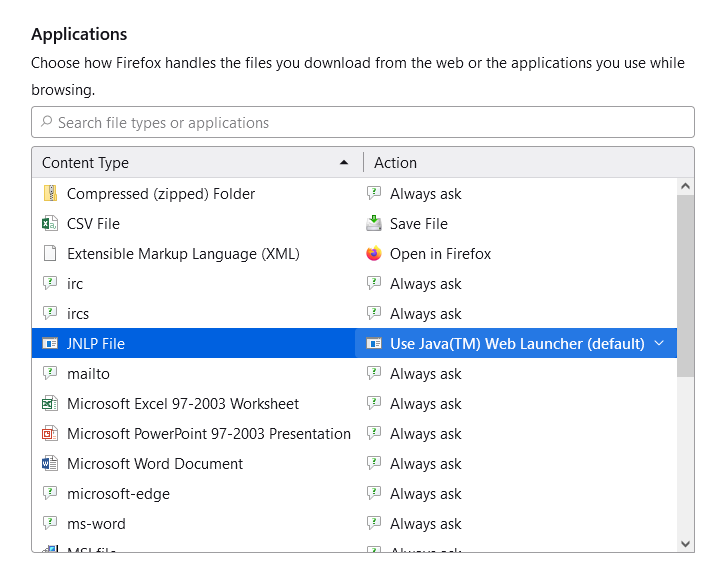Click the ircs protocol icon
This screenshot has height=568, width=715.
click(50, 313)
